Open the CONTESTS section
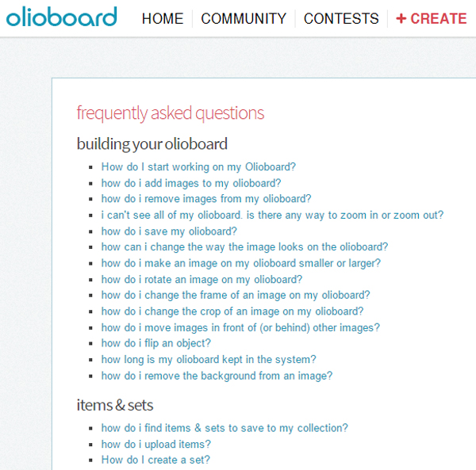 (x=341, y=18)
